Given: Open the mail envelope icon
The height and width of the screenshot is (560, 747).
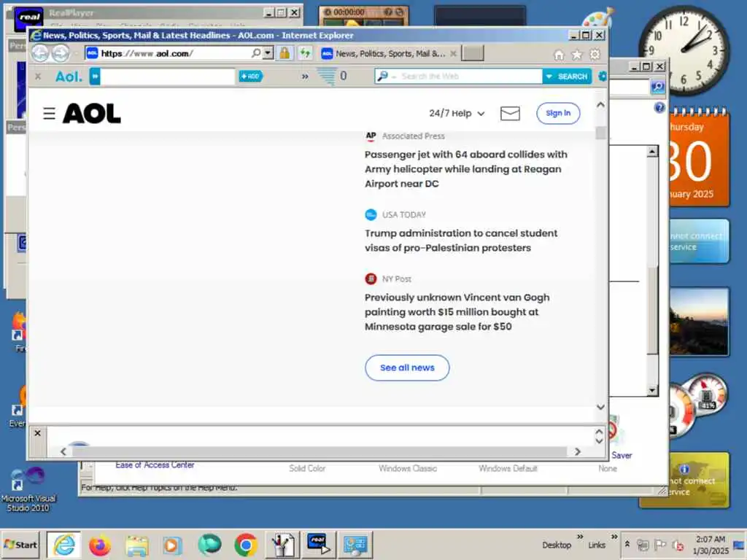Looking at the screenshot, I should [510, 113].
